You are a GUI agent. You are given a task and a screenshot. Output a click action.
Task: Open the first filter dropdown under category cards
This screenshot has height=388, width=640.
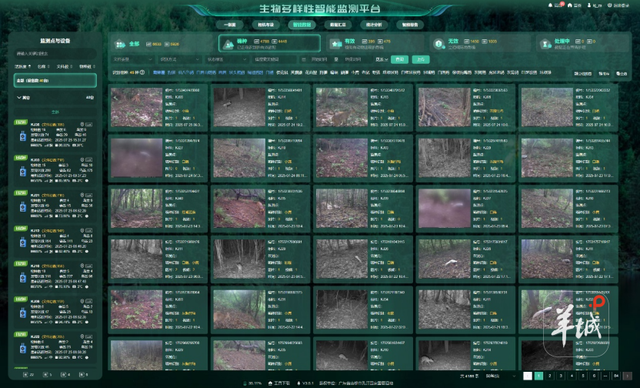point(133,60)
